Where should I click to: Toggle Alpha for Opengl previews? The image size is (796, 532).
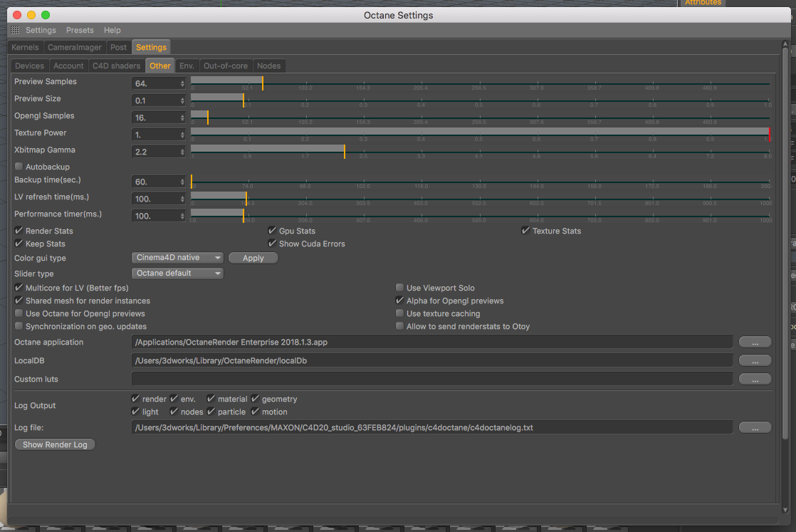point(399,301)
